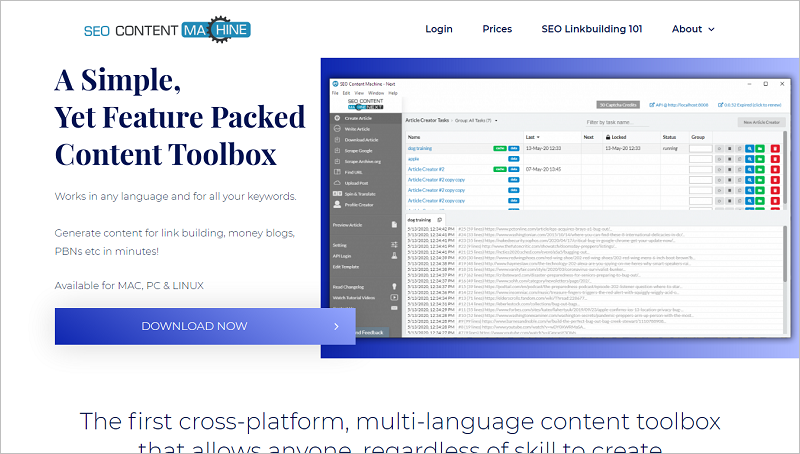Open SEO Linkbuilding 101 link

pos(592,29)
